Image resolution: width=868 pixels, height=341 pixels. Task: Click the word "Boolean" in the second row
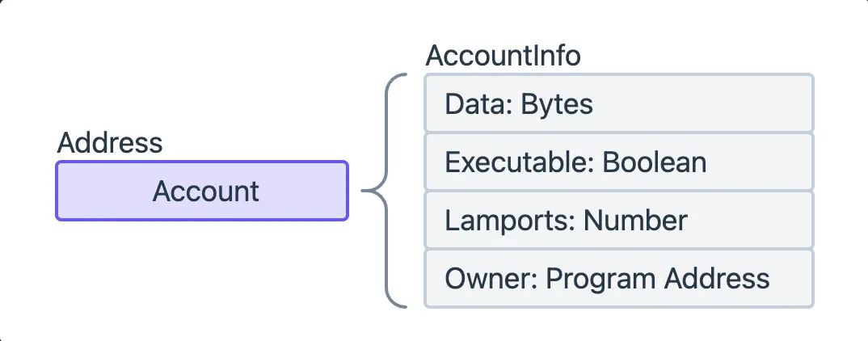pyautogui.click(x=655, y=162)
